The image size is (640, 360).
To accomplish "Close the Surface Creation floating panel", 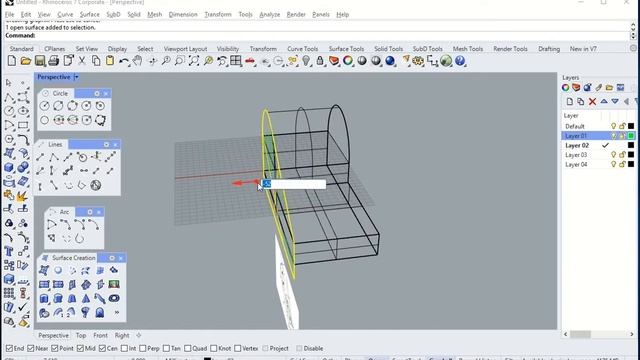I will [121, 258].
